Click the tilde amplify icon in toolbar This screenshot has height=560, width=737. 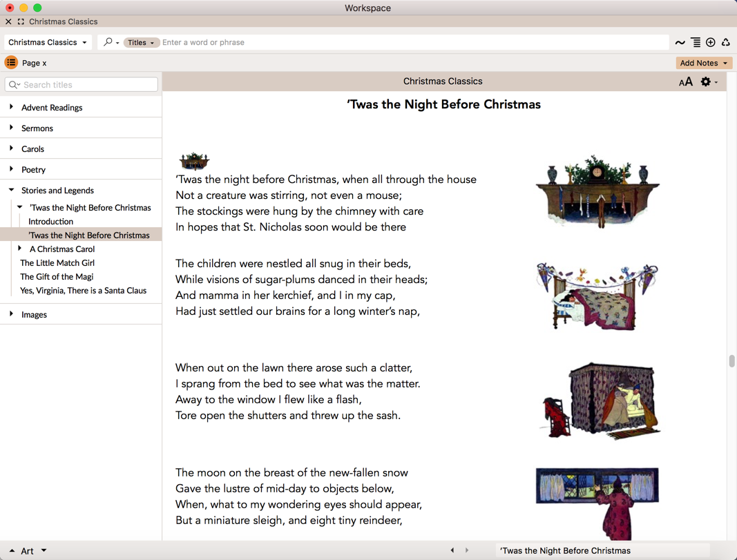pos(680,43)
